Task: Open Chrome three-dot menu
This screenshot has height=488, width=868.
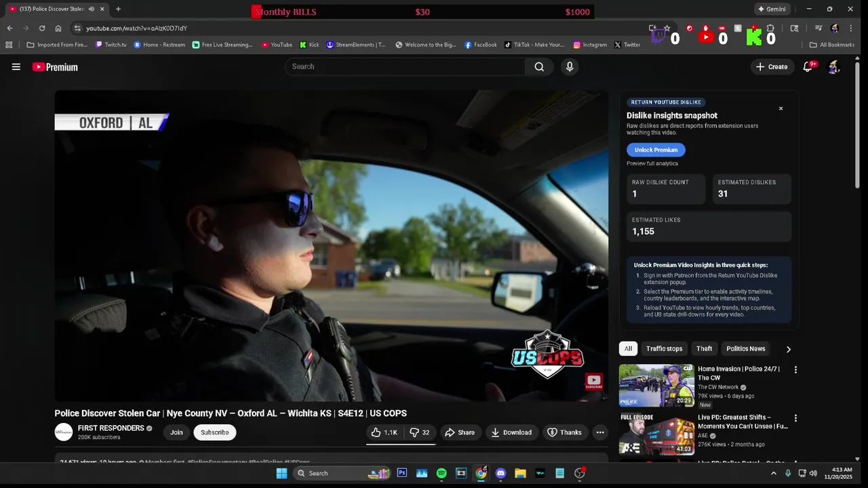Action: pos(850,28)
